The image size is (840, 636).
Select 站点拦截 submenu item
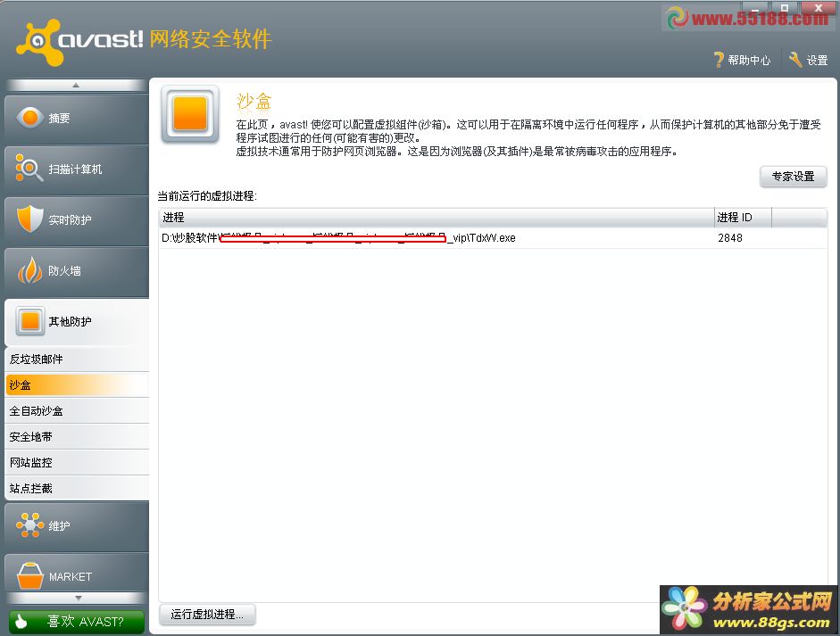[x=77, y=488]
